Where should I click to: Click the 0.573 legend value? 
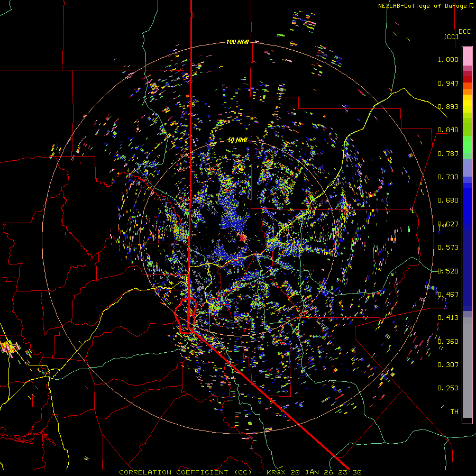448,248
